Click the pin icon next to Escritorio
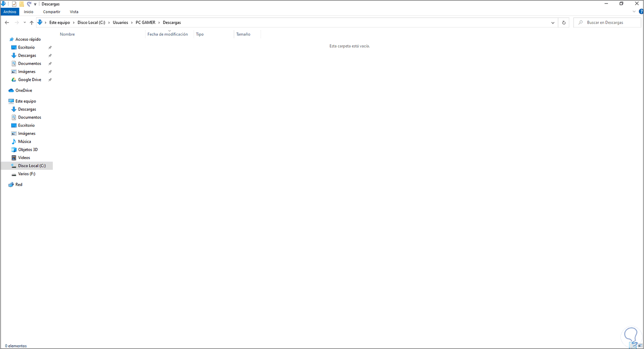Screen dimensions: 644x349 [x=50, y=47]
